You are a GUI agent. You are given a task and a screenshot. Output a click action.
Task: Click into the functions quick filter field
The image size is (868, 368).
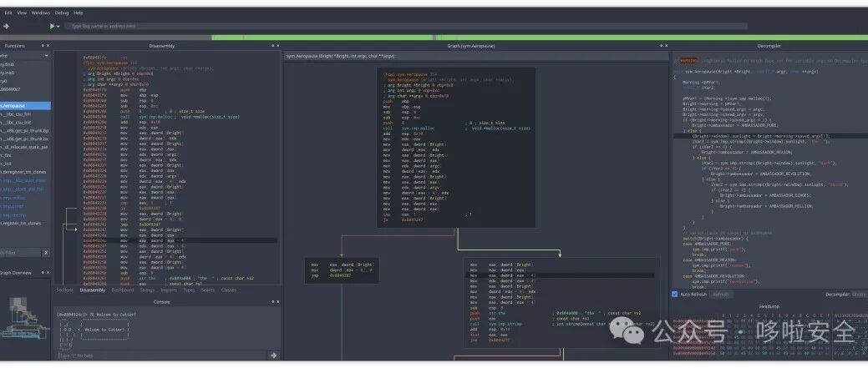21,253
